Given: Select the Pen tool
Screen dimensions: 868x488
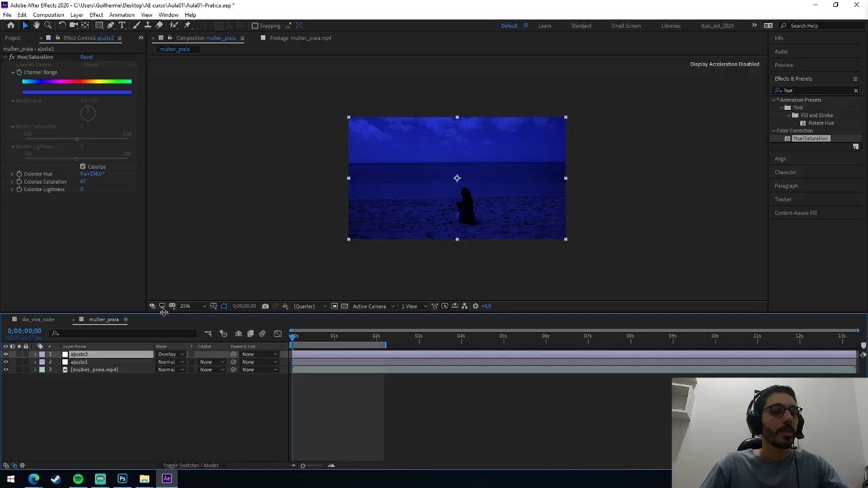Looking at the screenshot, I should click(111, 25).
